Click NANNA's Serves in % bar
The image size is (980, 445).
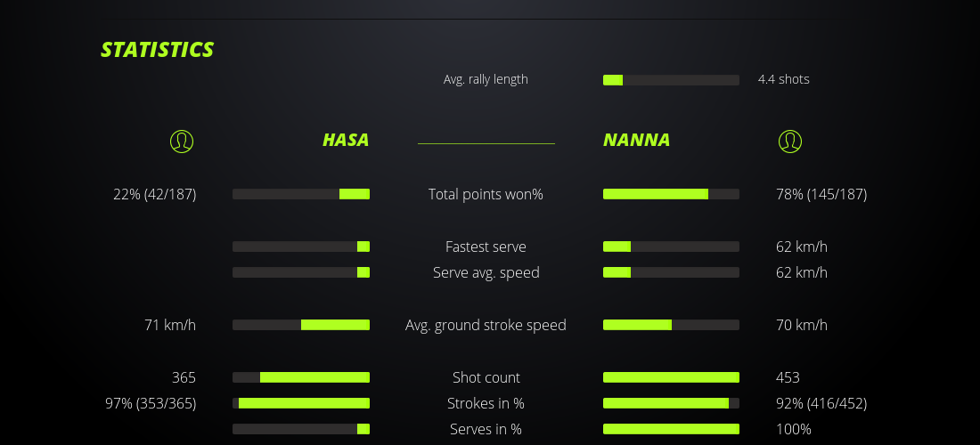click(671, 429)
